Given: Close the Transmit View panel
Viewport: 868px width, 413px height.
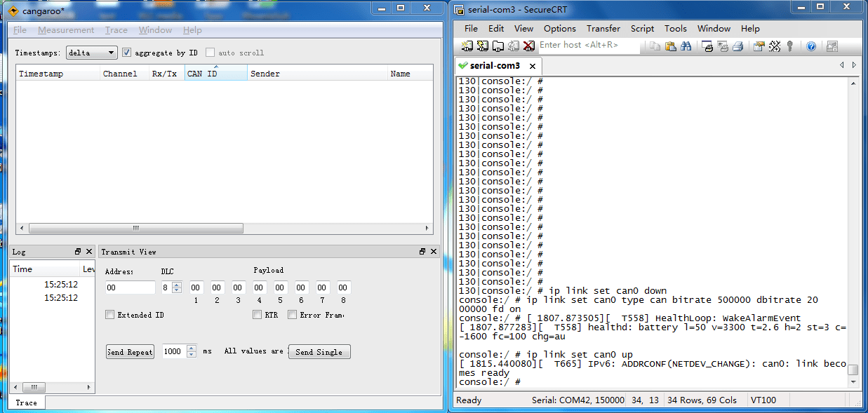Looking at the screenshot, I should coord(433,252).
